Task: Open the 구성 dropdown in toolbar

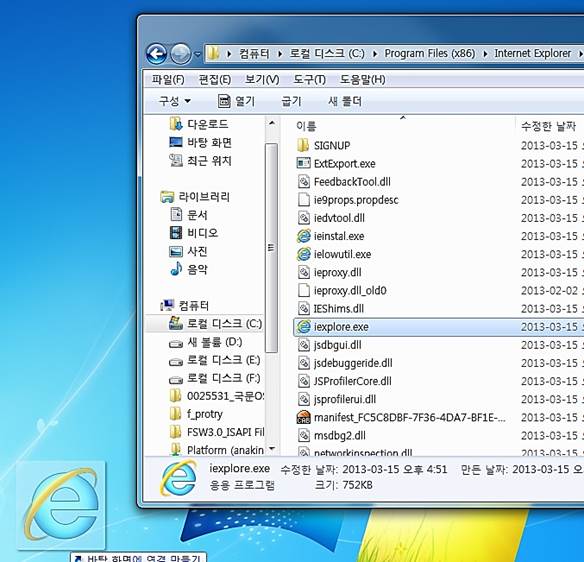Action: pos(175,101)
